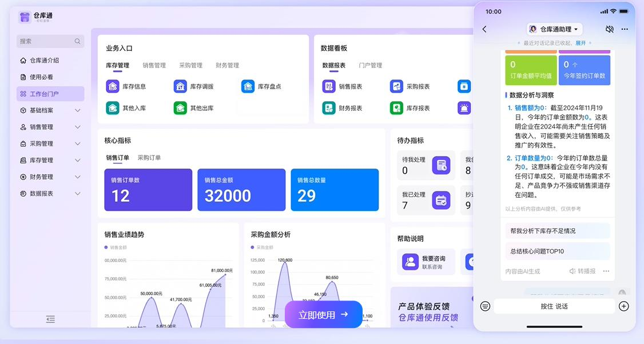This screenshot has height=344, width=644.
Task: Click the plus icon in chat input
Action: pos(624,306)
